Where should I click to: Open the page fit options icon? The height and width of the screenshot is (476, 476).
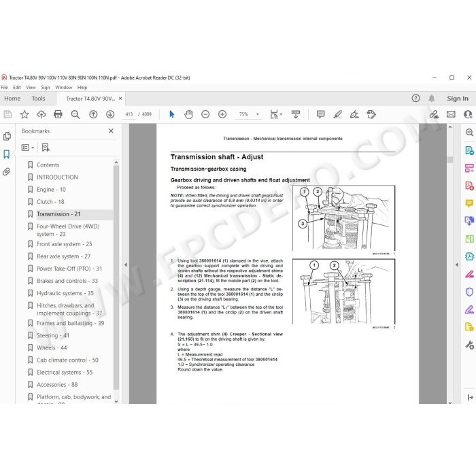275,114
